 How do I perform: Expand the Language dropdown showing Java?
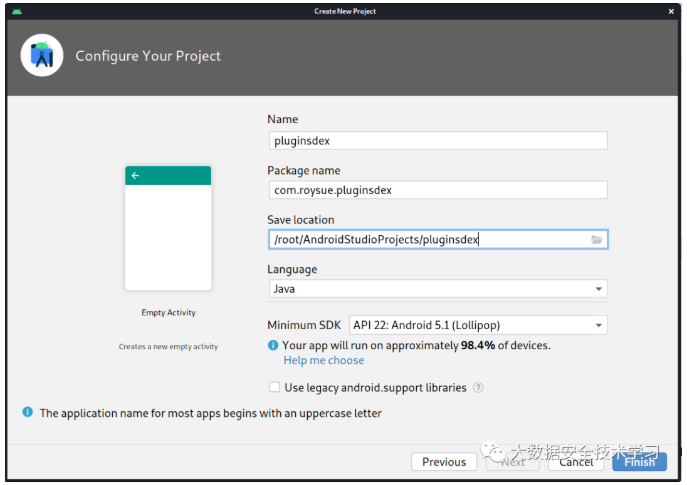coord(599,289)
